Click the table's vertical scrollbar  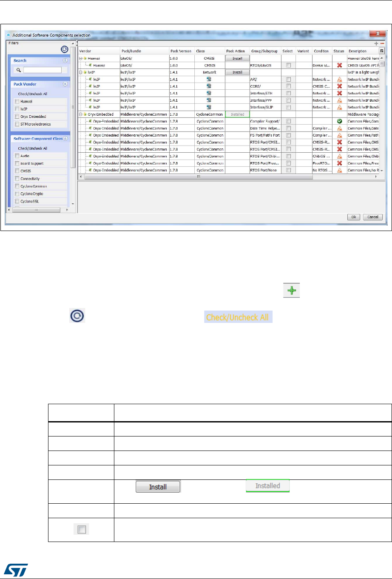click(x=381, y=63)
